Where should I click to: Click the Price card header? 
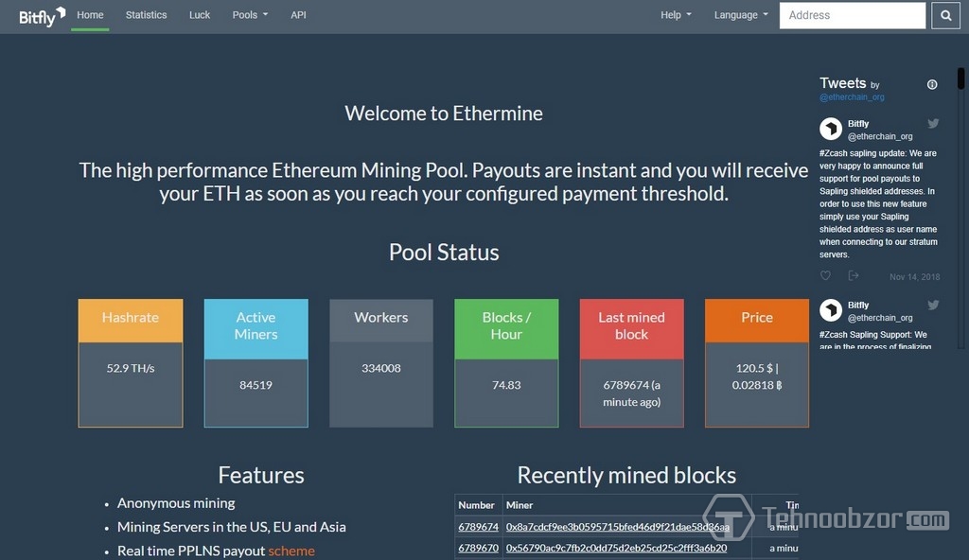point(757,320)
